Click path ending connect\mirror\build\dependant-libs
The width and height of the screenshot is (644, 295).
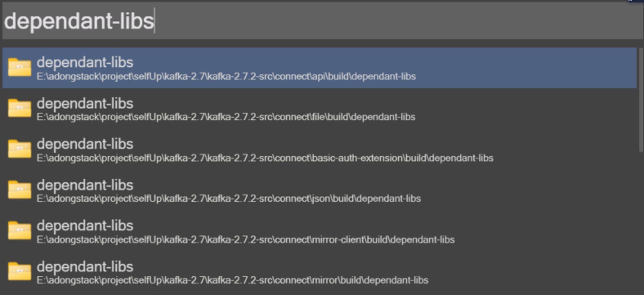pyautogui.click(x=232, y=281)
